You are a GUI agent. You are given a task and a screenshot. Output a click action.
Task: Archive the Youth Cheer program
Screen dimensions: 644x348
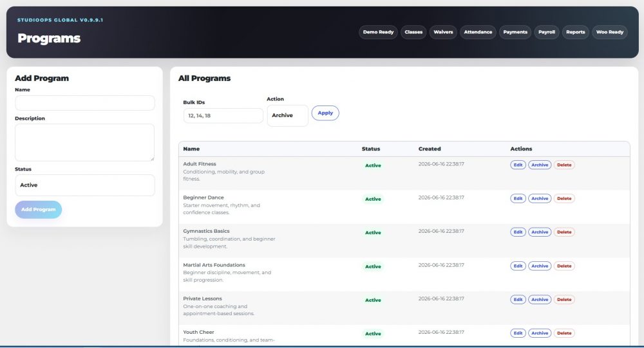coord(540,333)
